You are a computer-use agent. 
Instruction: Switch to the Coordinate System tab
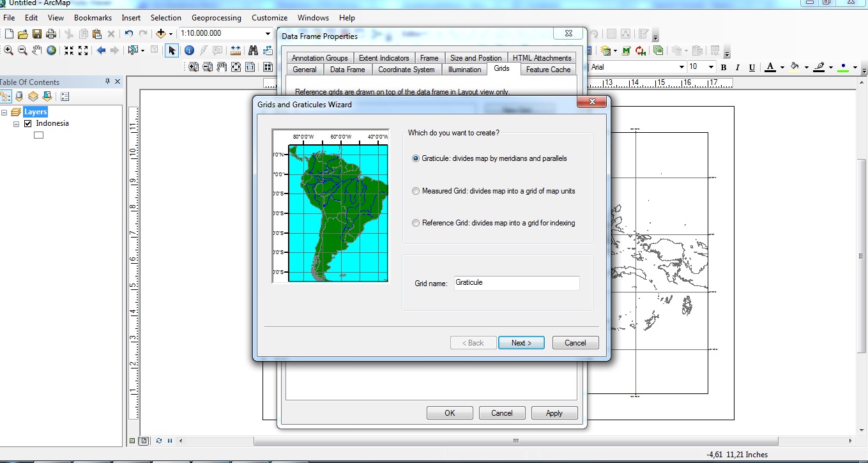point(406,70)
